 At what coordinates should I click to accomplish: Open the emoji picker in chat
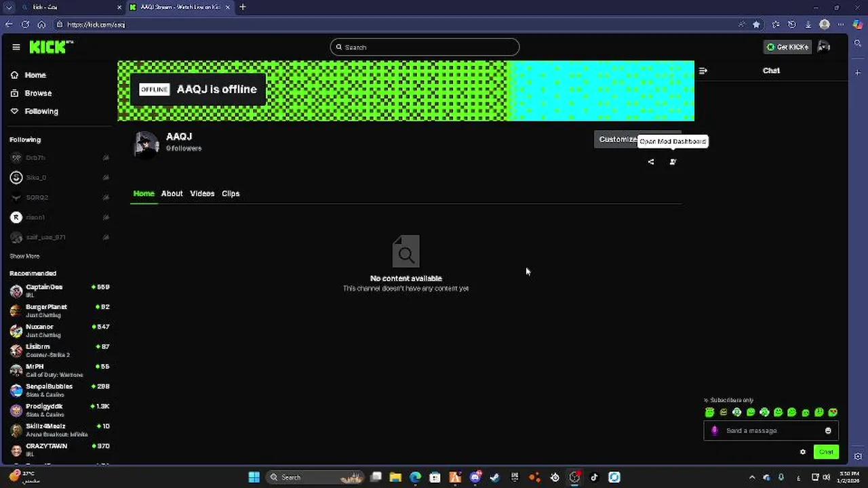[828, 430]
